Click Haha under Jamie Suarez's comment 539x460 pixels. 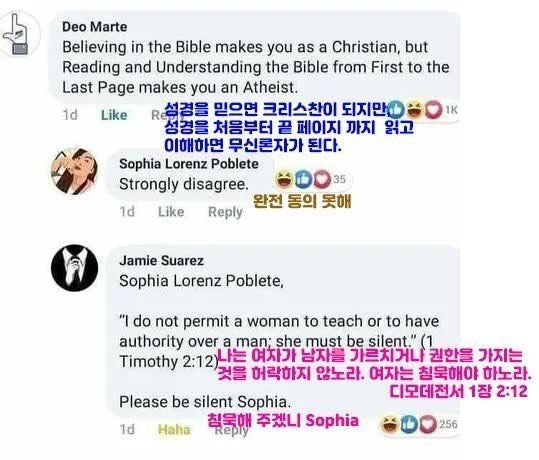coord(174,429)
